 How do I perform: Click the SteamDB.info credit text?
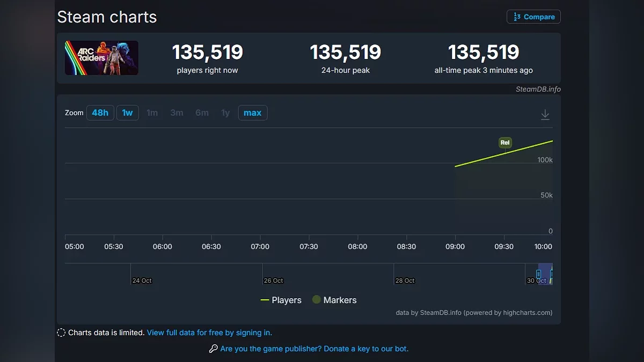tap(538, 89)
